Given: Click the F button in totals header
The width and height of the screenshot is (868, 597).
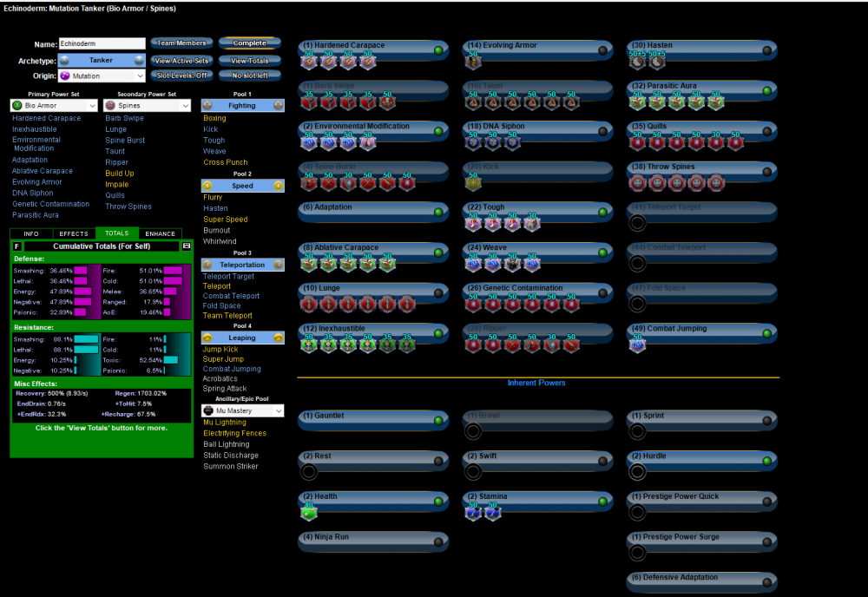Looking at the screenshot, I should tap(17, 246).
